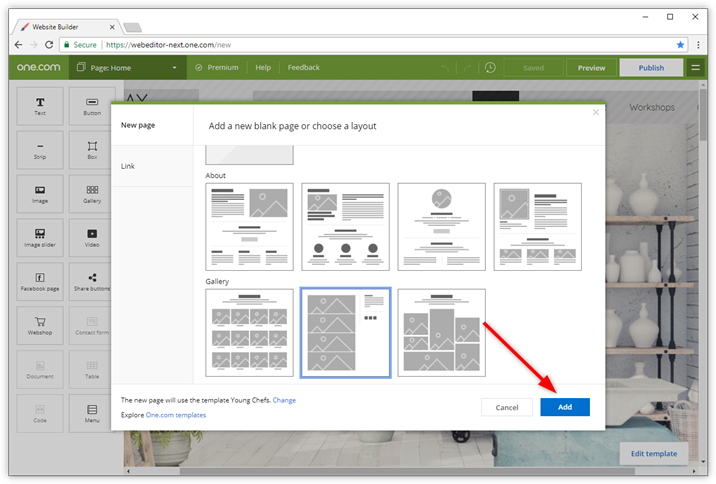Choose the Video component icon
Viewport: 716px width, 484px height.
click(92, 237)
